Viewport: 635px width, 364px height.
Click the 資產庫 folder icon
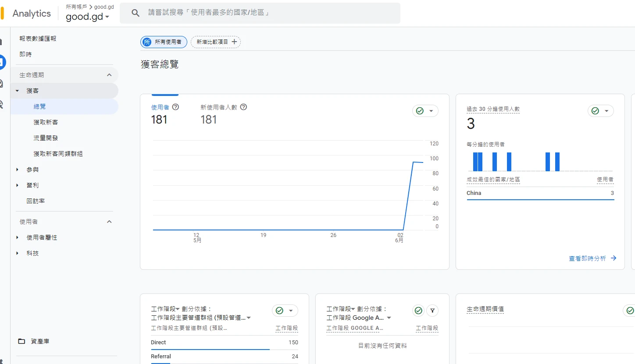pos(21,341)
